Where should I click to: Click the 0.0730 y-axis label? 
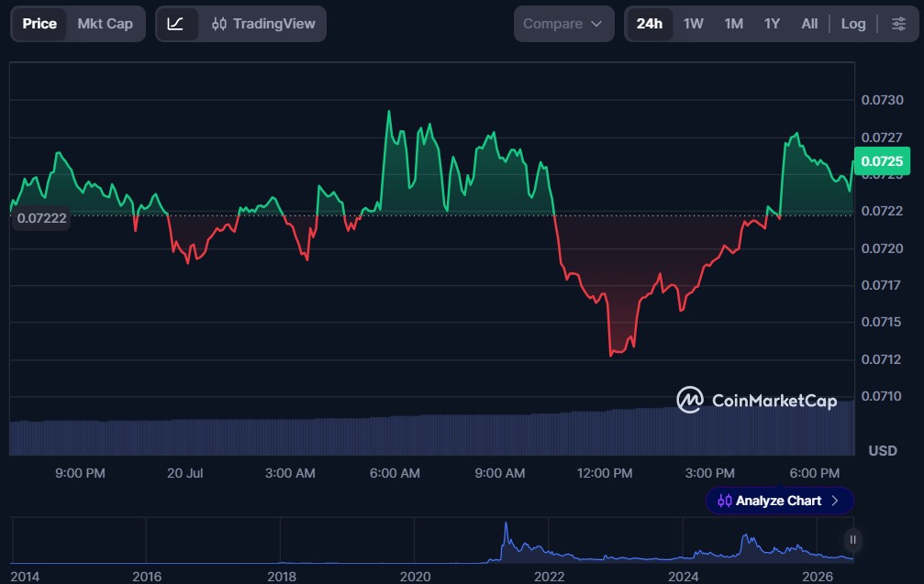click(x=882, y=100)
